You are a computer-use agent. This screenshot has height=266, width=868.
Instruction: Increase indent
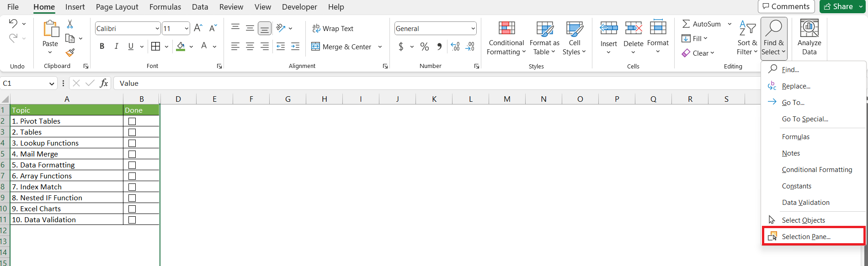coord(295,46)
